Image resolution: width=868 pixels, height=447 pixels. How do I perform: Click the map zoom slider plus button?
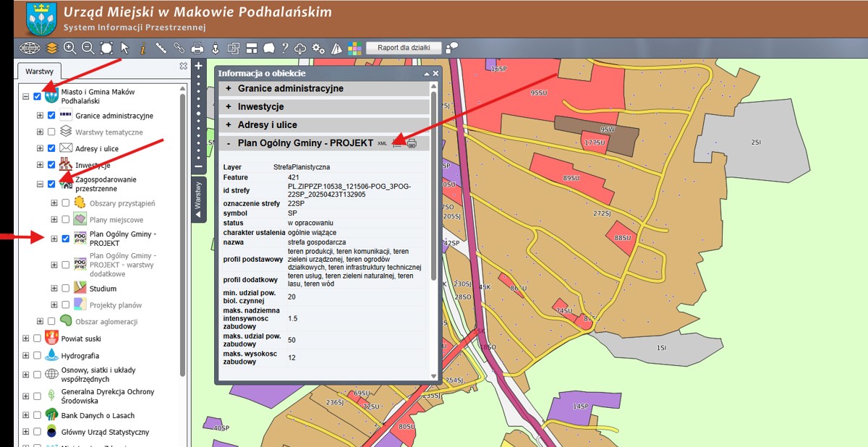tap(198, 65)
